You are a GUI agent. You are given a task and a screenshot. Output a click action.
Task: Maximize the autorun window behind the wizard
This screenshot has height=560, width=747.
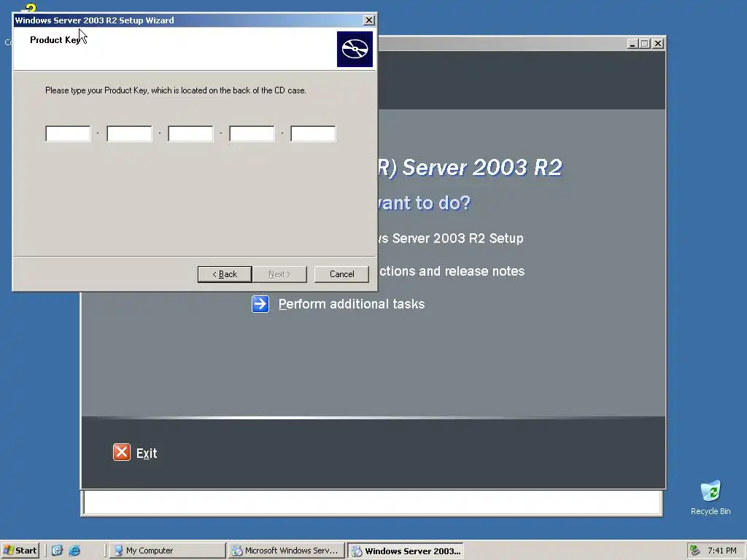(645, 43)
